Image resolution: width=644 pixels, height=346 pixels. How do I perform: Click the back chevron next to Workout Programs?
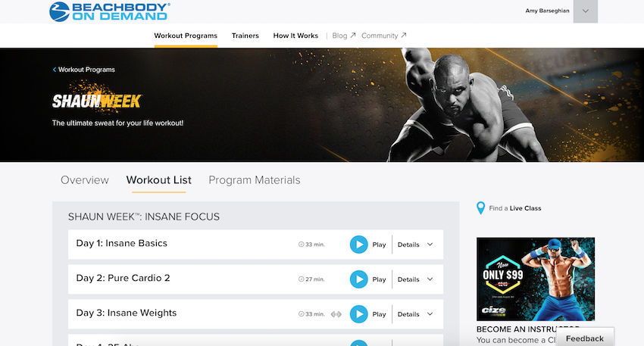point(55,70)
